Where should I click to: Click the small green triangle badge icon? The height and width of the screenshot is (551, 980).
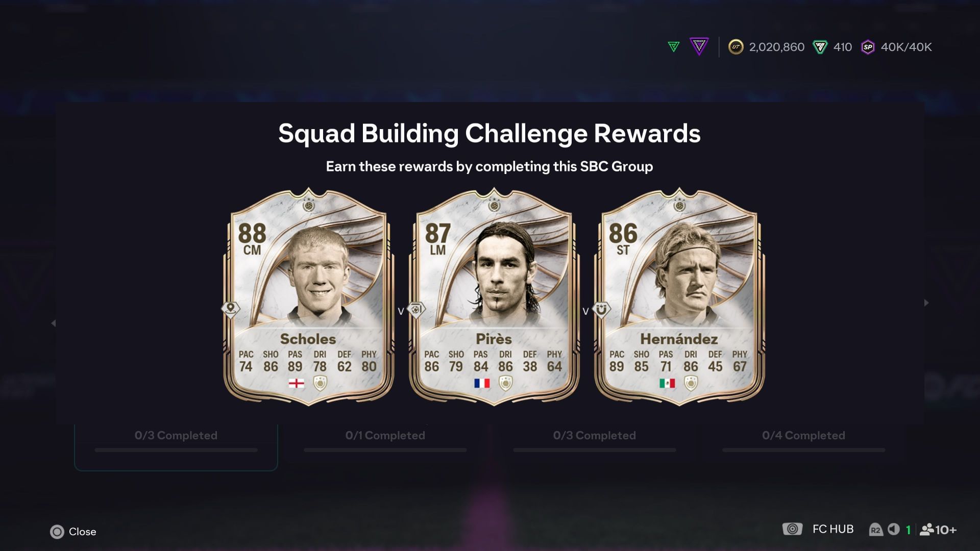click(674, 47)
